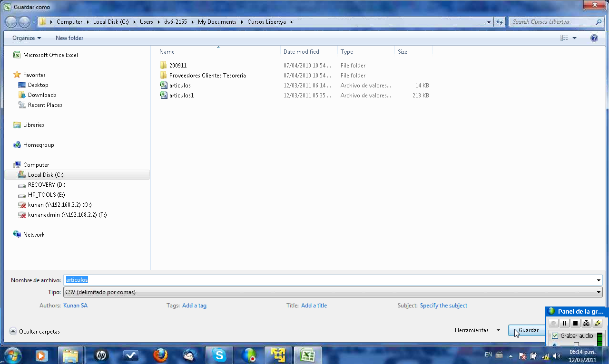This screenshot has width=609, height=364.
Task: Select the 200911 folder icon
Action: click(163, 65)
